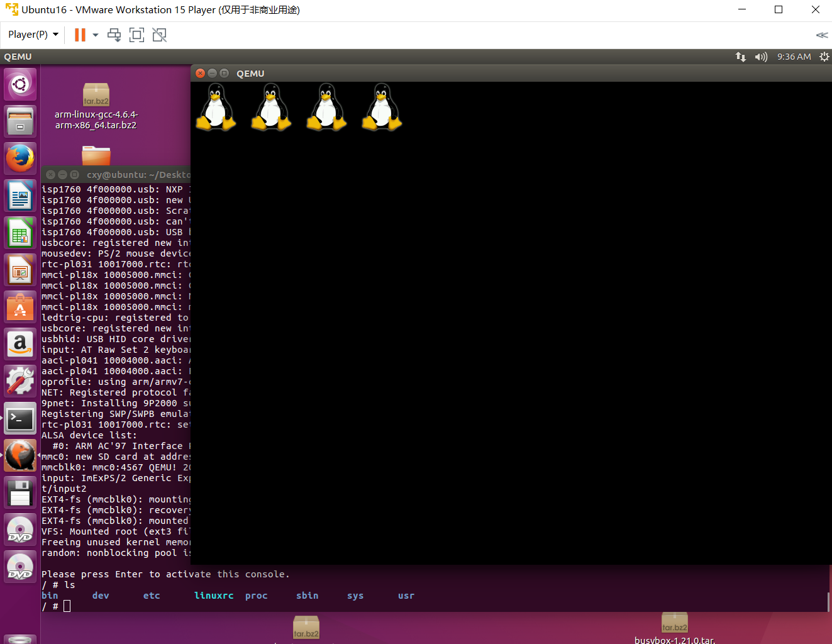Click the 'sbin' directory in terminal output
Image resolution: width=832 pixels, height=644 pixels.
(x=308, y=596)
